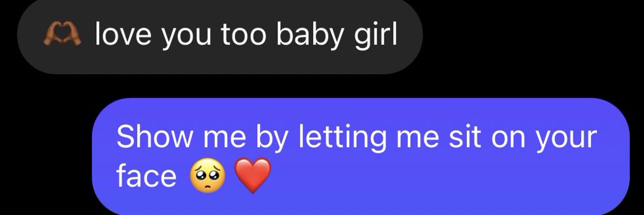The width and height of the screenshot is (644, 215).
Task: Select the blue sent message bubble
Action: point(361,157)
